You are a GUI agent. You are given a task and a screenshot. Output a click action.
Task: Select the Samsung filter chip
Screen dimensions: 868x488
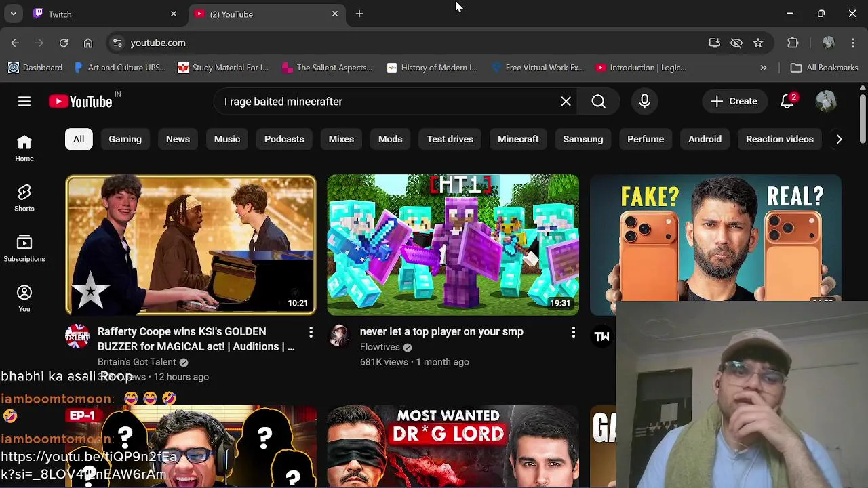click(583, 139)
